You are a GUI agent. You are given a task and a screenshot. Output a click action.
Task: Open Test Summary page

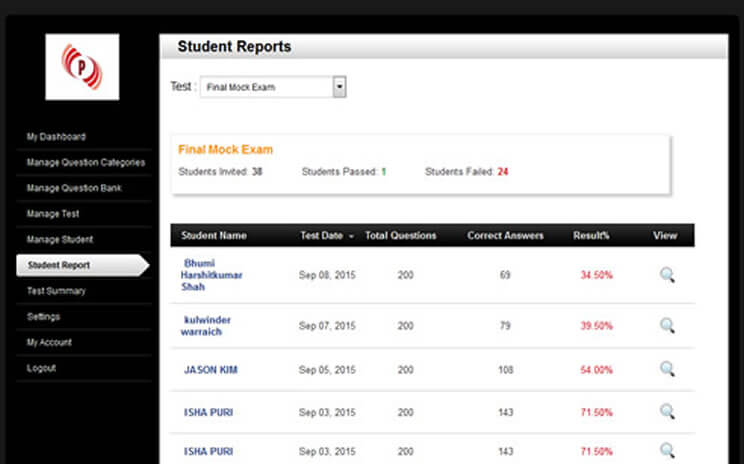click(x=56, y=291)
